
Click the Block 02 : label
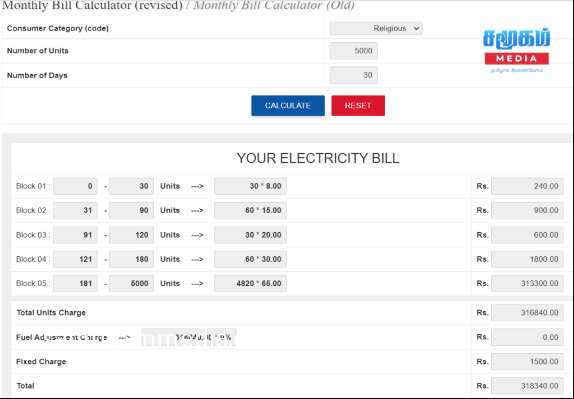(33, 210)
